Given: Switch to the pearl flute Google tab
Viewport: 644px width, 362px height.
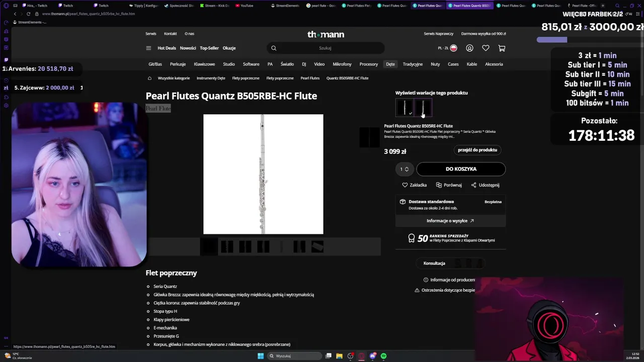Looking at the screenshot, I should (321, 6).
